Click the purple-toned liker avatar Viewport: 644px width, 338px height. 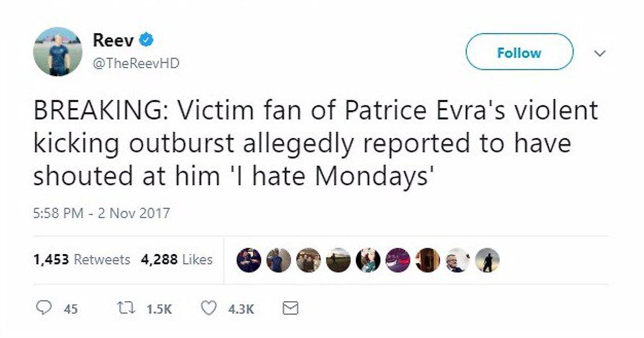[x=398, y=260]
